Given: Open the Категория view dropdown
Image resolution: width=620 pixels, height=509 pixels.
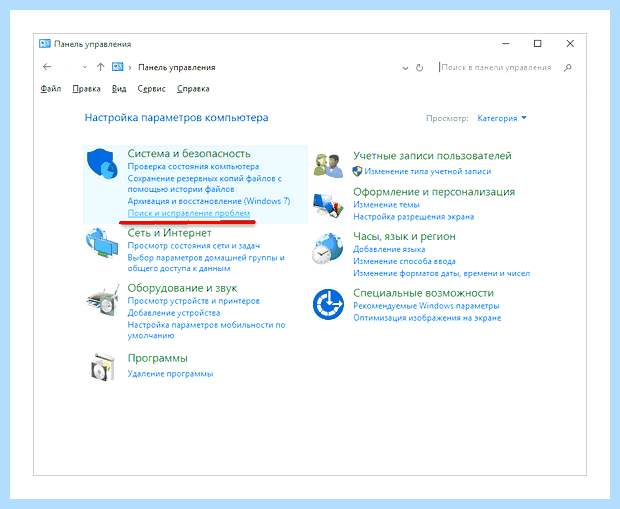Looking at the screenshot, I should click(502, 118).
